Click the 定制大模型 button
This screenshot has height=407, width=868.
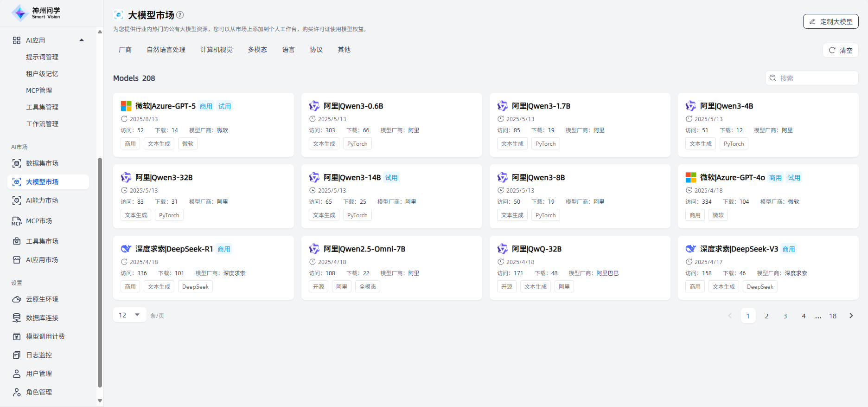click(x=831, y=21)
